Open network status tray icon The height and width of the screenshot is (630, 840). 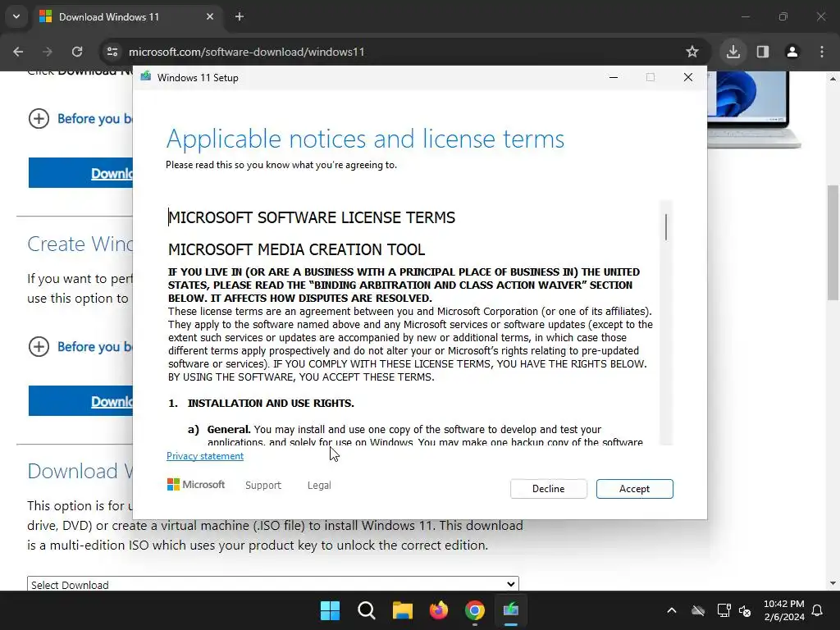724,610
